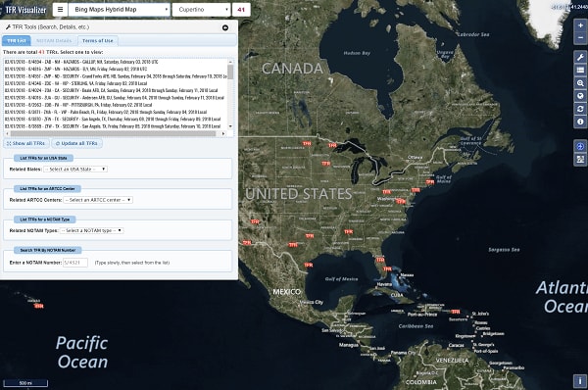Expand the Select an USA State dropdown
Viewport: 588px width, 390px height.
click(x=75, y=170)
